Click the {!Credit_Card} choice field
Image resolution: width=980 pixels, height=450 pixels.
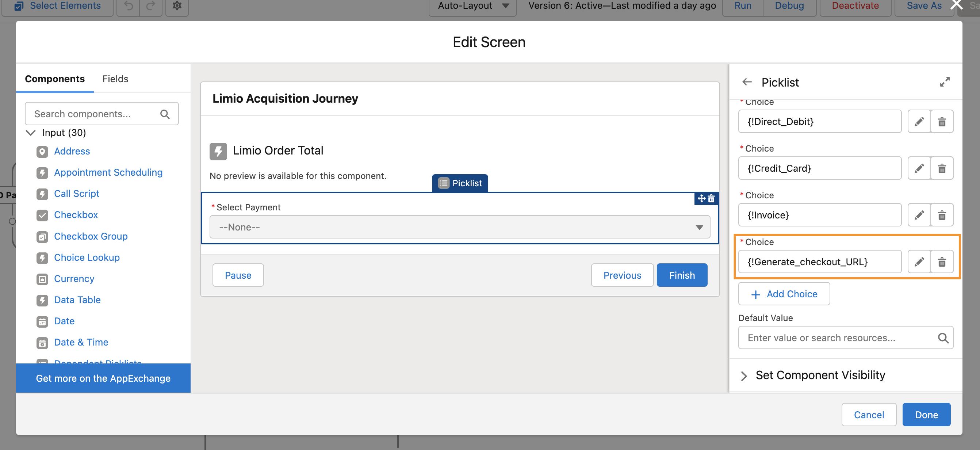tap(819, 168)
